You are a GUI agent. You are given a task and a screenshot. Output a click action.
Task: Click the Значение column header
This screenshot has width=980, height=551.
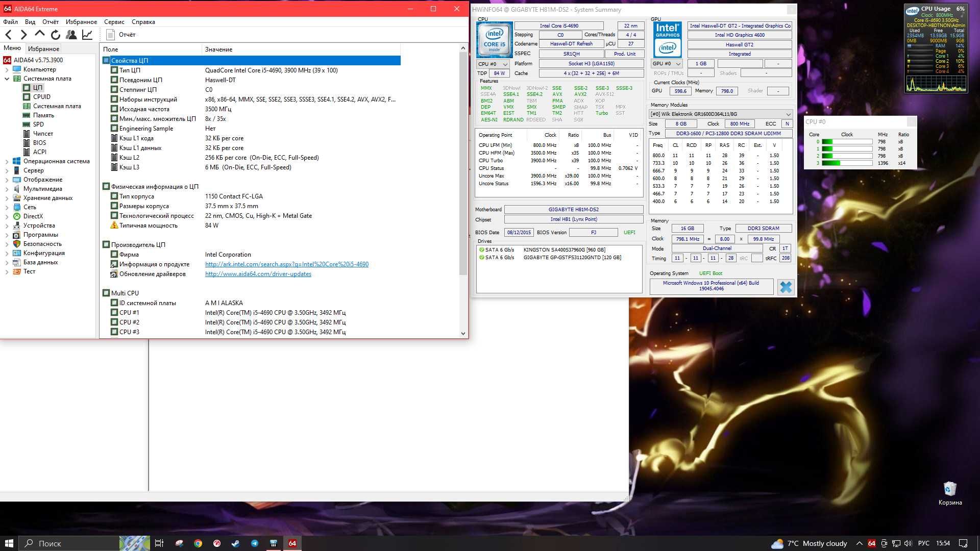coord(301,49)
